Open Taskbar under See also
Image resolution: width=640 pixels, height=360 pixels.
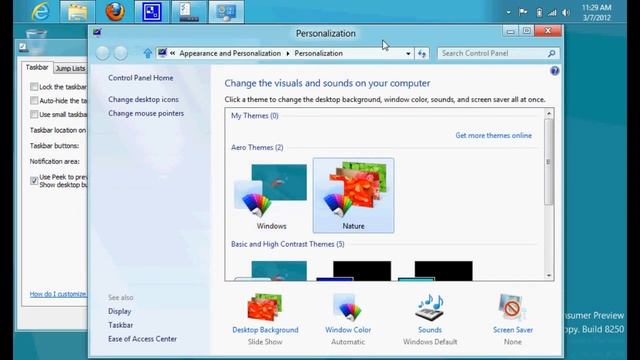pyautogui.click(x=120, y=325)
